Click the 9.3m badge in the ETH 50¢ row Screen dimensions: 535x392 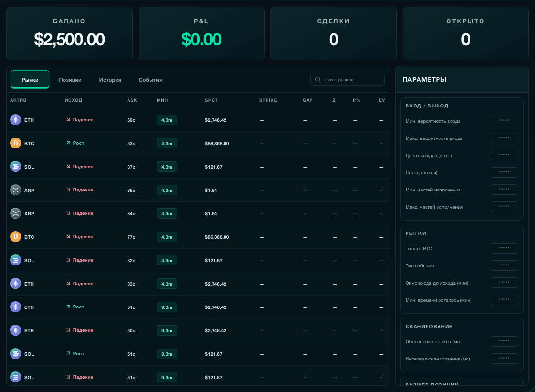pos(167,330)
